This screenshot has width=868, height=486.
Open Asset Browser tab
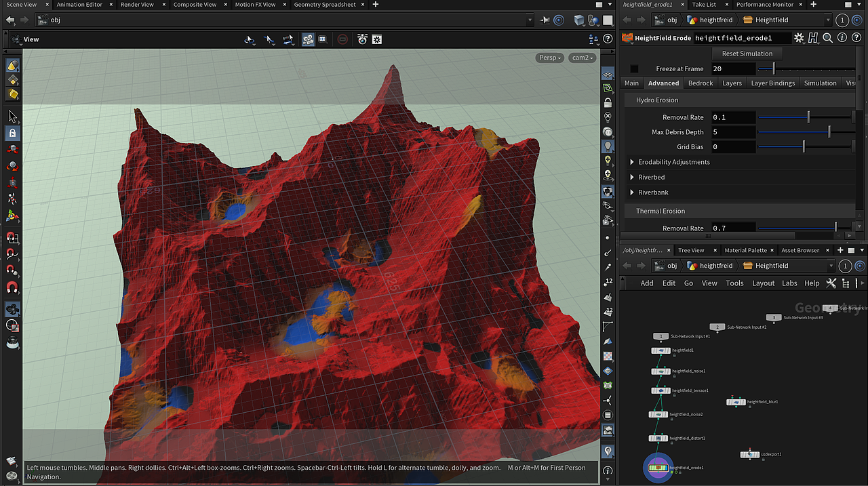[x=800, y=250]
